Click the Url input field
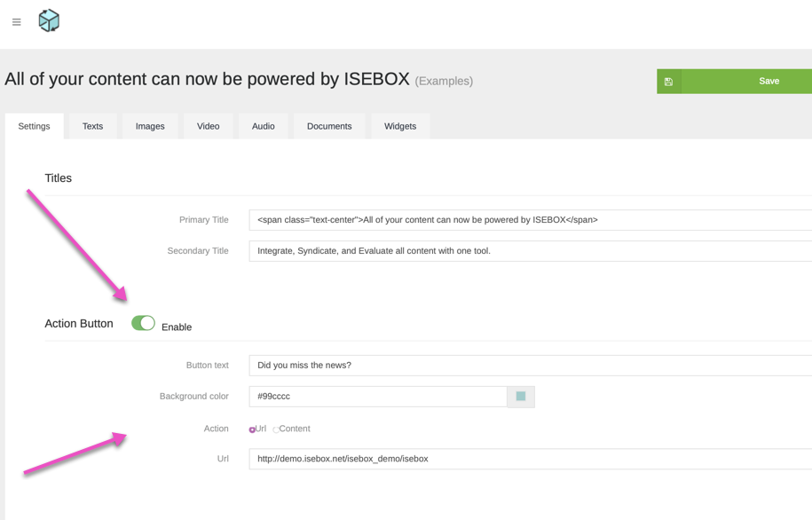The height and width of the screenshot is (520, 812). pos(531,459)
